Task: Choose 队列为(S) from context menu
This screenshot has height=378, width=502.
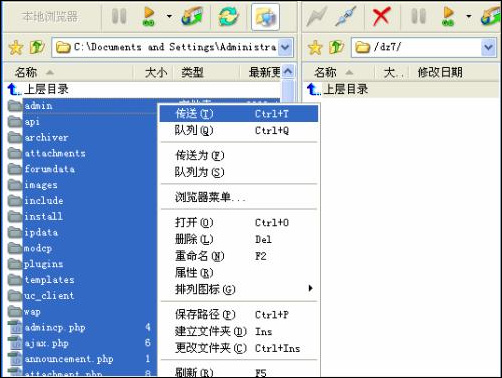Action: click(239, 172)
